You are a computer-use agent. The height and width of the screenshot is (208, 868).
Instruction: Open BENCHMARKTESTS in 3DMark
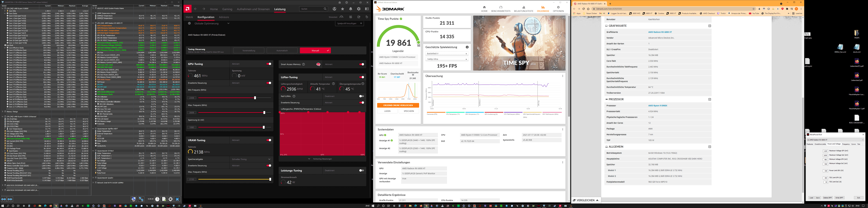coord(501,9)
